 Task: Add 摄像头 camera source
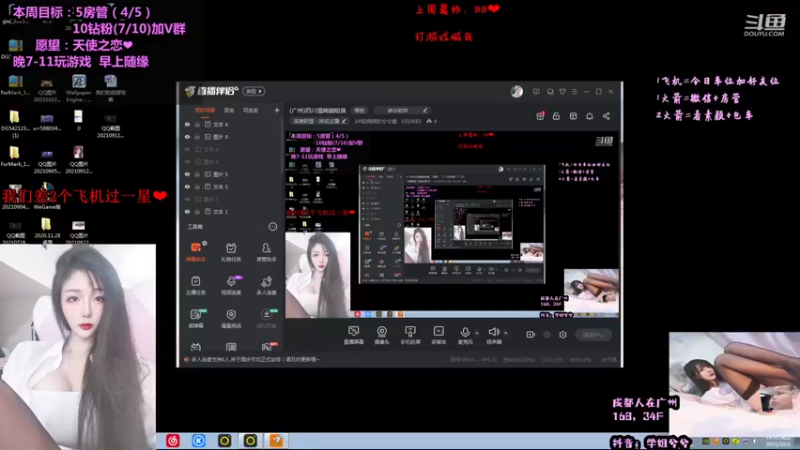(x=382, y=335)
